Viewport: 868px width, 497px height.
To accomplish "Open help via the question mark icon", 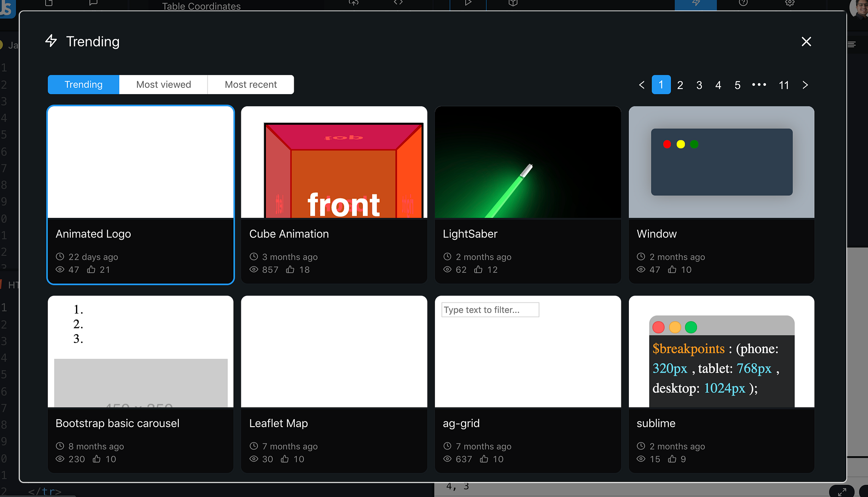I will [743, 3].
